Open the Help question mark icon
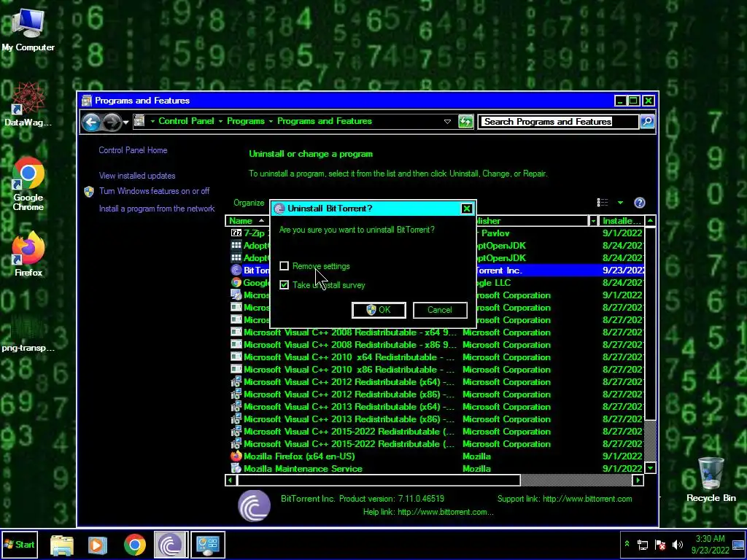 639,203
